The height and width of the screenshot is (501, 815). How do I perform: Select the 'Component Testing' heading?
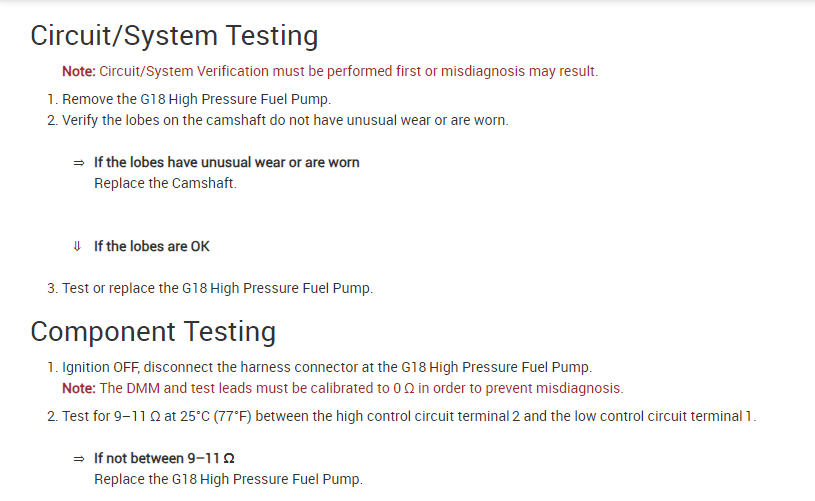(x=153, y=331)
